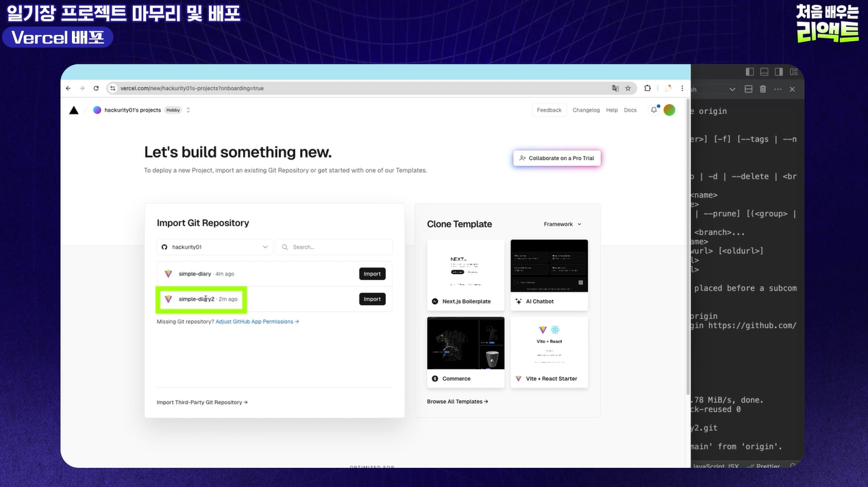Click the Vite icon of simple-diary2 repository
The width and height of the screenshot is (868, 487).
(x=169, y=299)
